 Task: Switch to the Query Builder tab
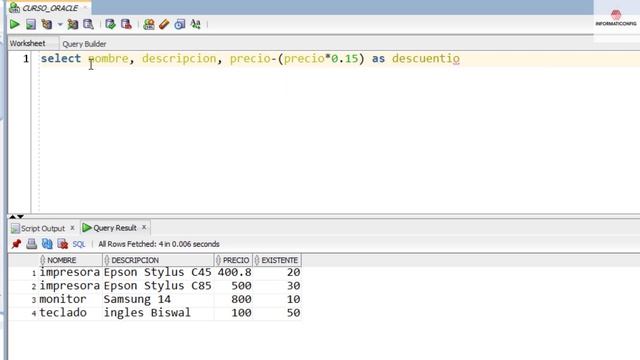[84, 44]
